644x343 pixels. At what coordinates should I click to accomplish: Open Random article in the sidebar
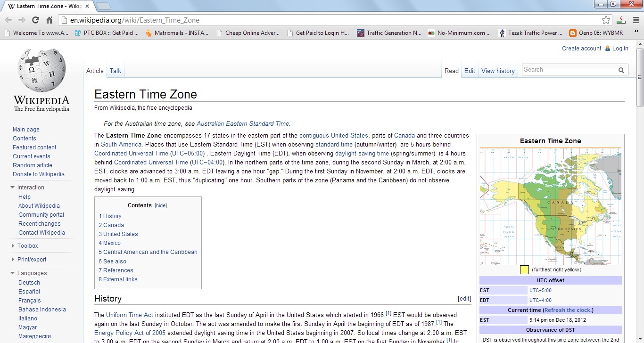(33, 165)
